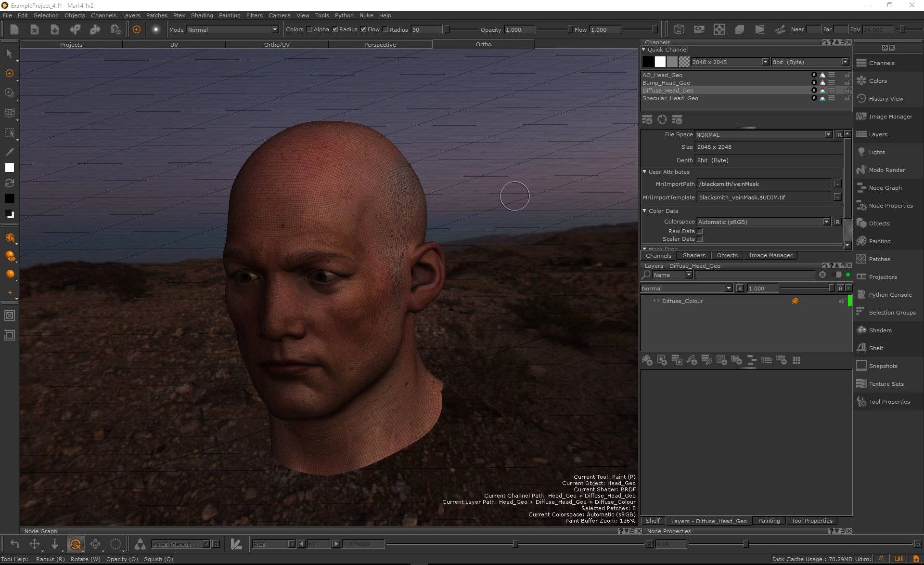Viewport: 924px width, 565px height.
Task: Click the New Project toolbar icon
Action: (14, 29)
